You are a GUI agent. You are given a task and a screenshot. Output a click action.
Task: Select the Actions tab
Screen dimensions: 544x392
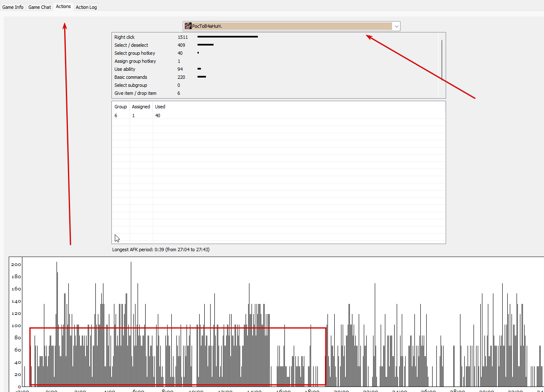click(63, 6)
